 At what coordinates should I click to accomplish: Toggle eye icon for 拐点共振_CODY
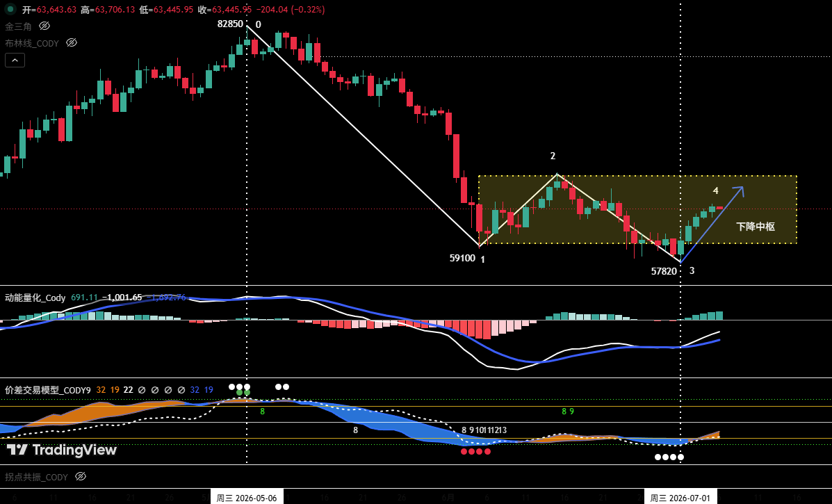81,476
